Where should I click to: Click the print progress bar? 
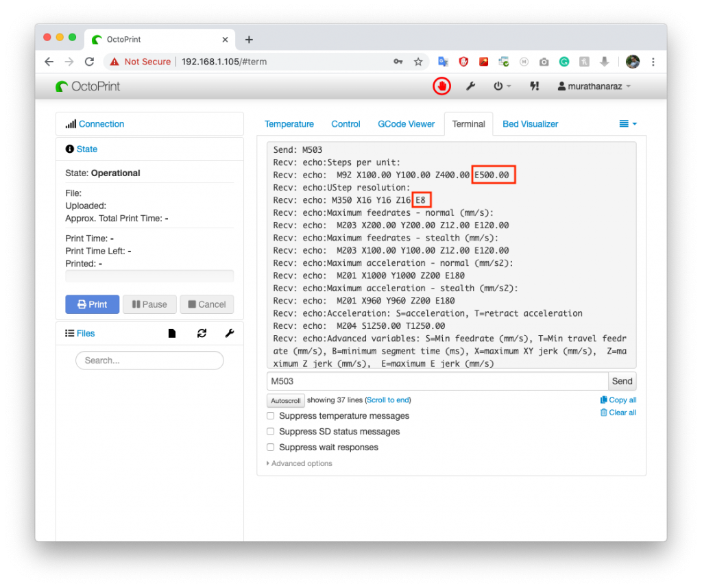[149, 276]
